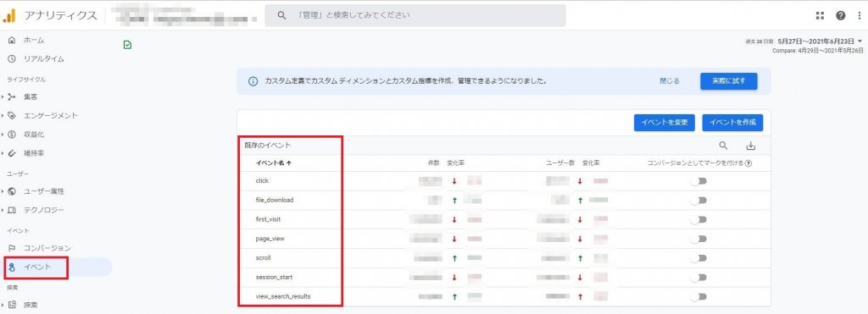Click the info icon in the banner
Image resolution: width=868 pixels, height=314 pixels.
pyautogui.click(x=253, y=81)
